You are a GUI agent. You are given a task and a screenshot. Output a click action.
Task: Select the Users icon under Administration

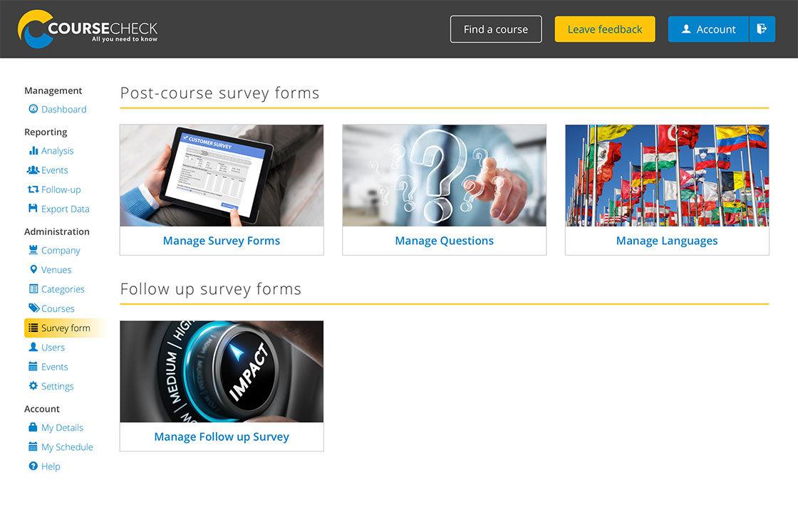(x=32, y=348)
